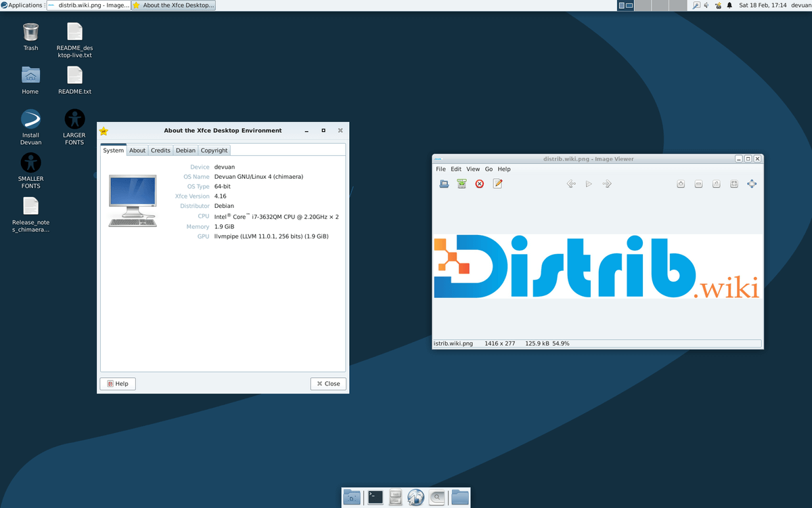Viewport: 812px width, 508px height.
Task: Set image zoom to normal size
Action: tap(716, 184)
